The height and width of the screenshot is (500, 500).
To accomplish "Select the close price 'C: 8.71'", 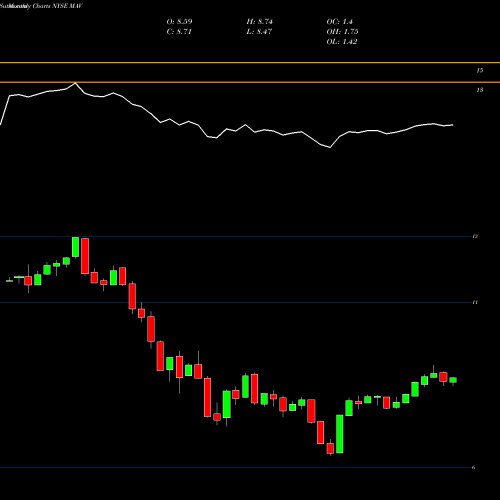I will pos(179,32).
